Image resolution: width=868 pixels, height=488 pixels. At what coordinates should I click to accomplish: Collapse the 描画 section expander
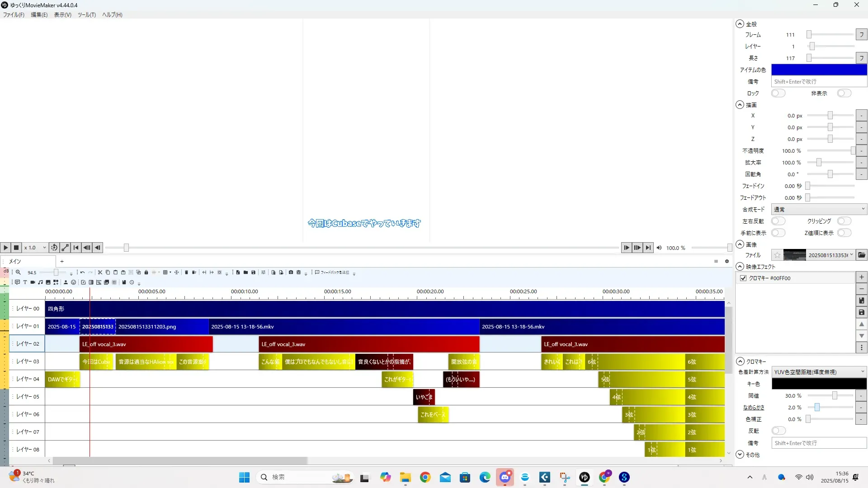(x=740, y=105)
